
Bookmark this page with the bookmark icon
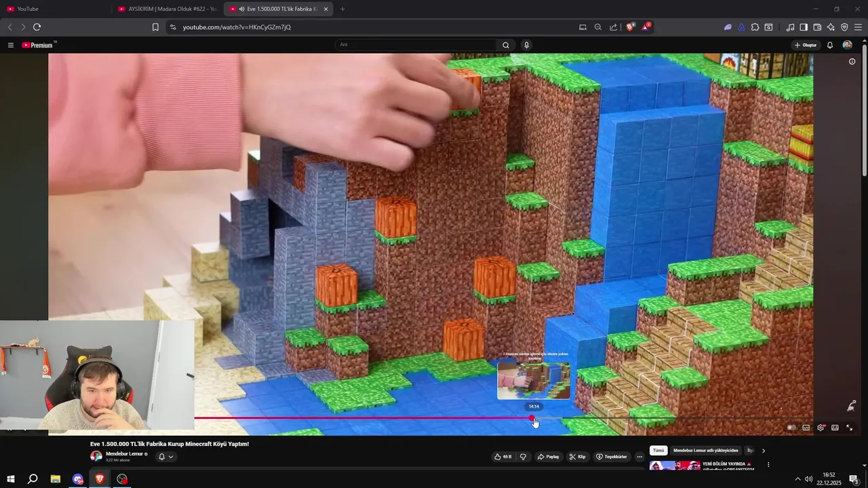(x=155, y=27)
